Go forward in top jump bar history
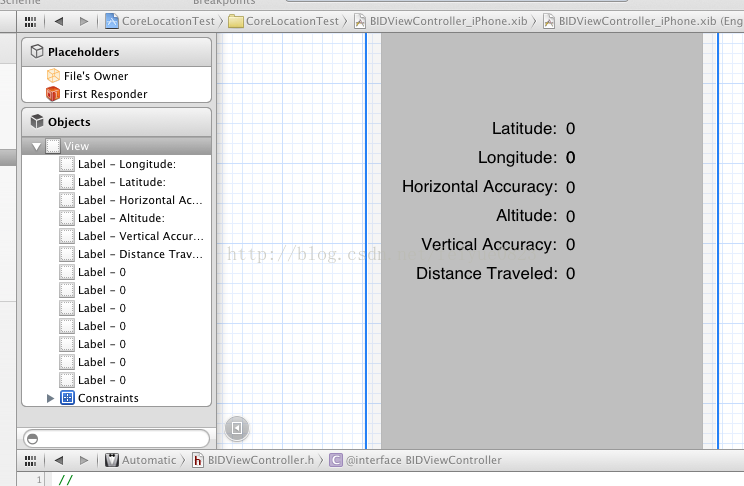 coord(84,21)
